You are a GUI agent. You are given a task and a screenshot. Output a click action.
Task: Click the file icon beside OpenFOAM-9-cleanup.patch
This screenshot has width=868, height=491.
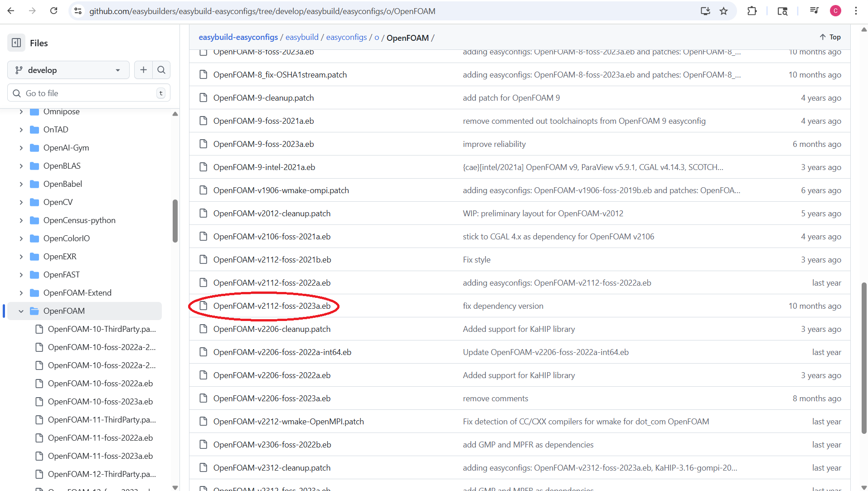(203, 97)
